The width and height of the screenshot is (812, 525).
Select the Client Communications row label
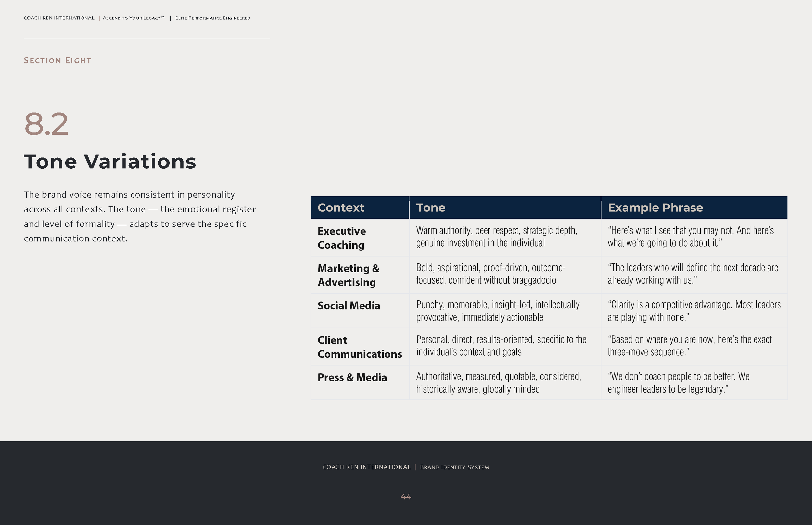point(360,347)
